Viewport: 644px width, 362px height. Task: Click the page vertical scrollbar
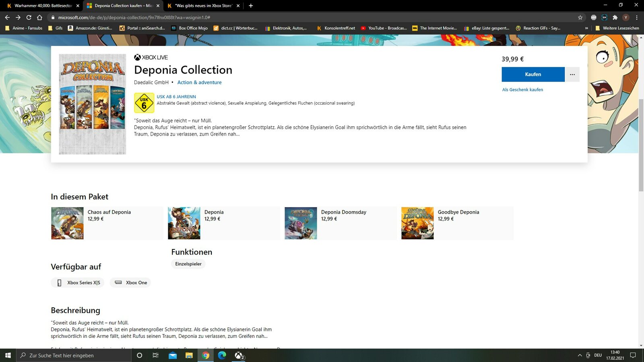click(x=641, y=145)
